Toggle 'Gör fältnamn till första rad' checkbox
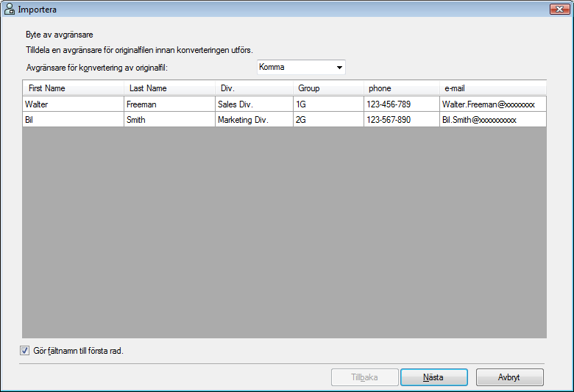 [x=24, y=351]
